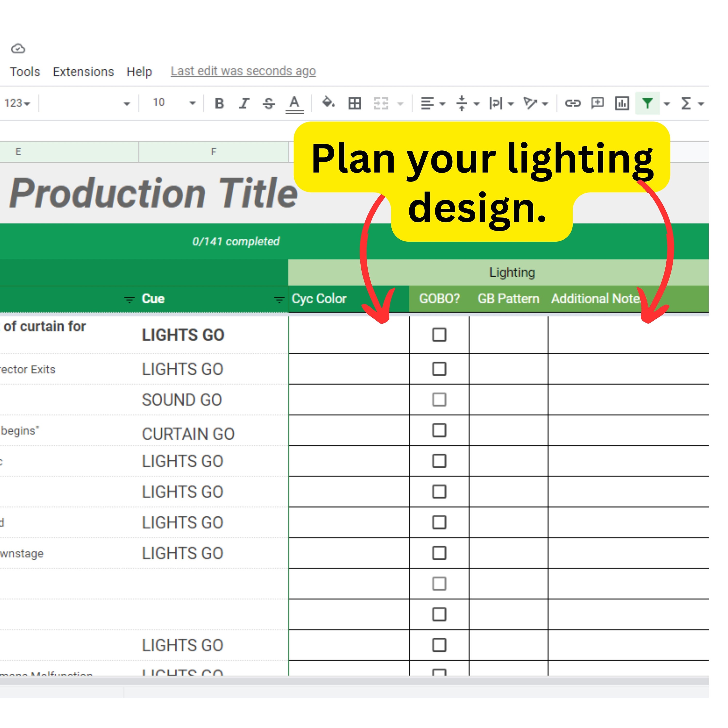Open the number format dropdown
This screenshot has height=728, width=728.
(x=17, y=103)
